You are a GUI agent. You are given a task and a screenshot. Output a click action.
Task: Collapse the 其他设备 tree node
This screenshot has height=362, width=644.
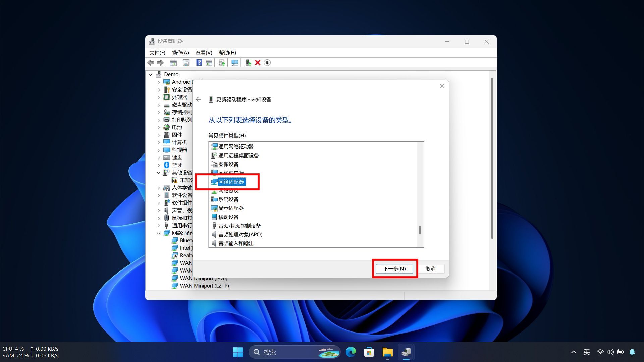[x=159, y=173]
